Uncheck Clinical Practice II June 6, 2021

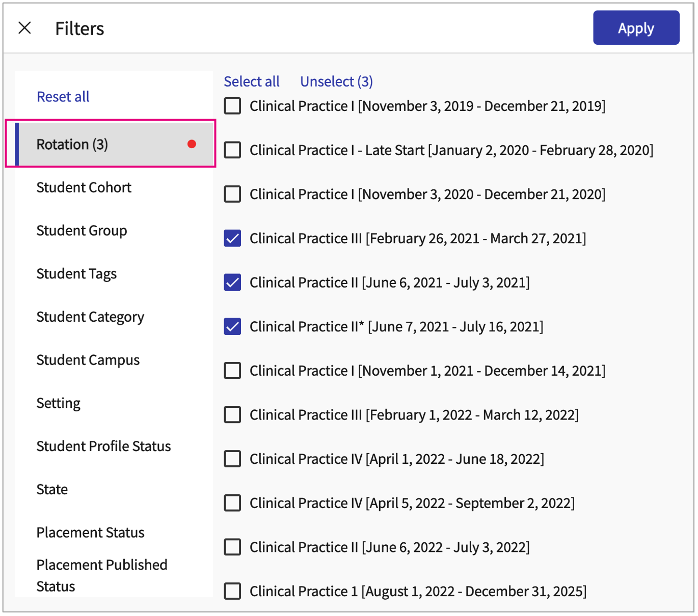pos(233,283)
